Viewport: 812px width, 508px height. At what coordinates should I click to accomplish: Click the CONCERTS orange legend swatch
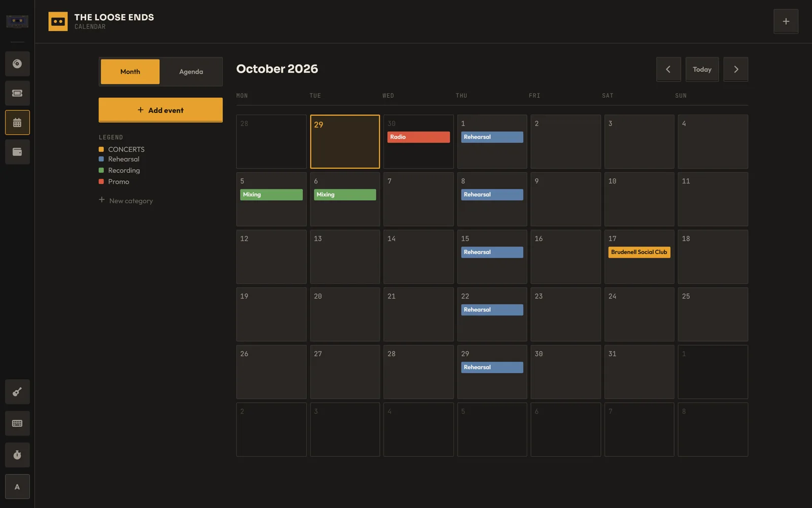[101, 149]
